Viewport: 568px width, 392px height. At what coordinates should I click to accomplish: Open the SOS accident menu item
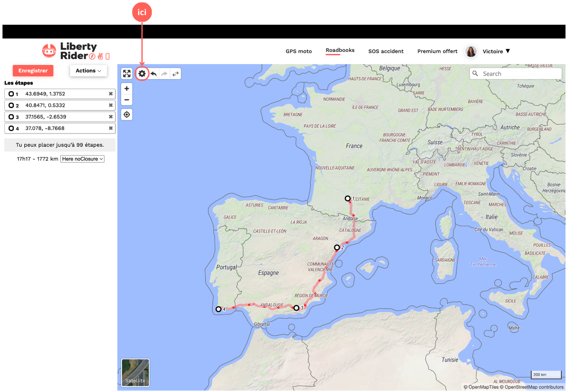386,52
